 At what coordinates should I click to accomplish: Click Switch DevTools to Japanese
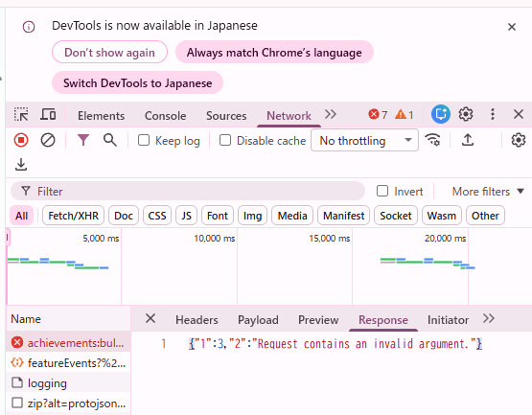click(137, 82)
